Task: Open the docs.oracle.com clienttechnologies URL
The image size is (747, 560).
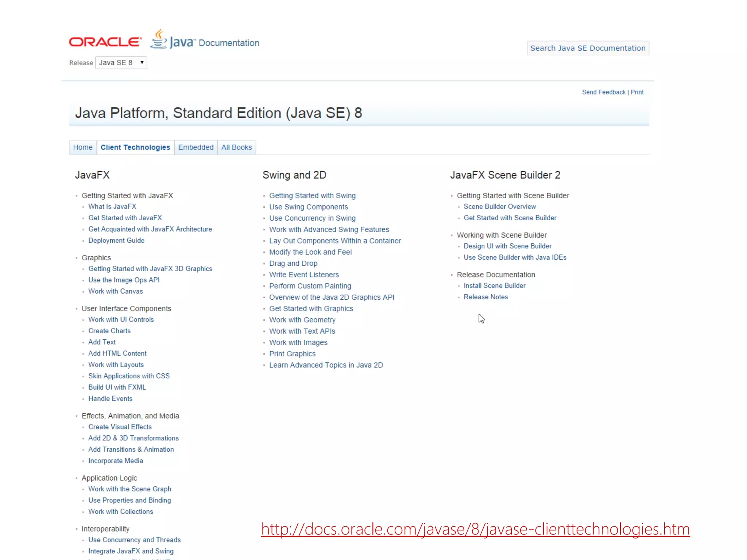Action: coord(475,529)
